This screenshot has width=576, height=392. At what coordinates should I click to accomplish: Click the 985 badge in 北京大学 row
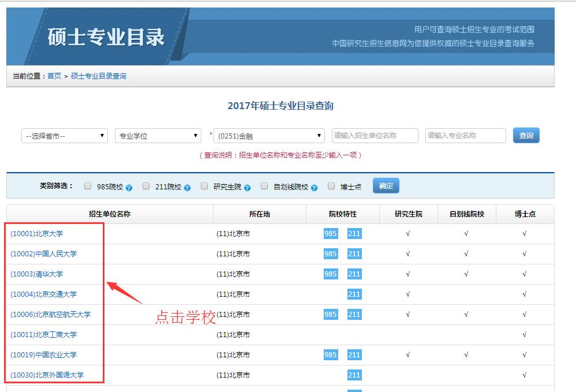point(331,234)
